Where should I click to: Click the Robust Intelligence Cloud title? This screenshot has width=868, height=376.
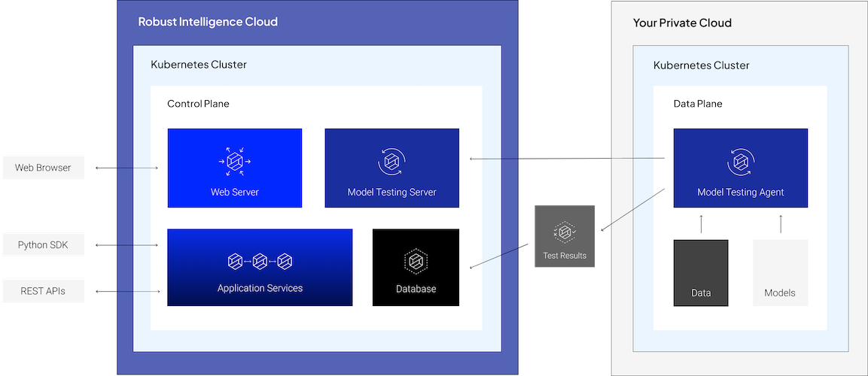[208, 22]
